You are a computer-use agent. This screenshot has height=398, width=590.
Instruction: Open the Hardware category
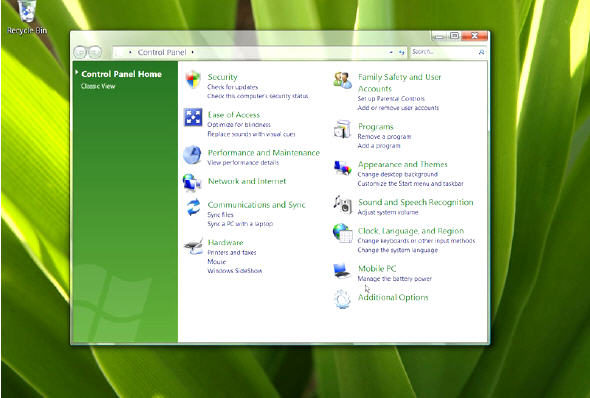[x=225, y=243]
